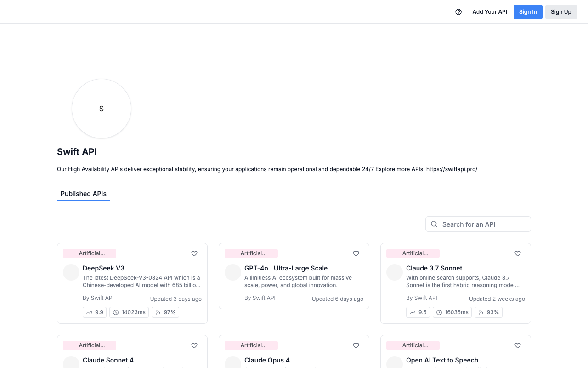Click By Swift API under GPT-4o

coord(260,298)
